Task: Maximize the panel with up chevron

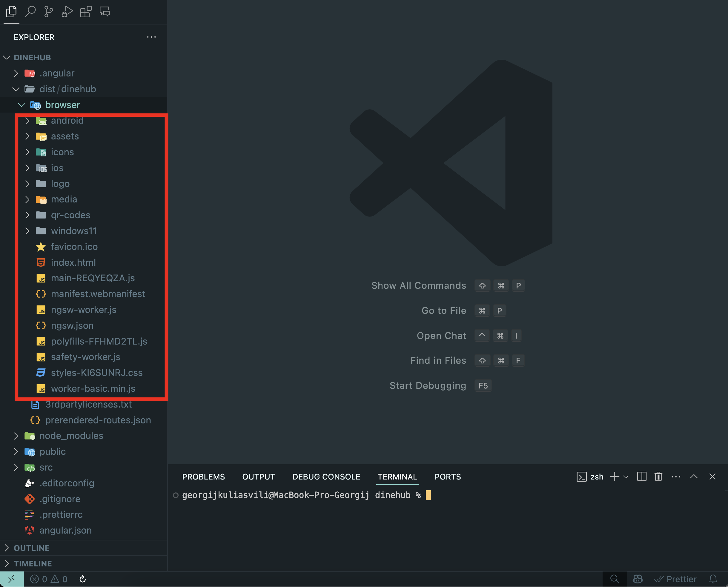Action: [x=694, y=477]
